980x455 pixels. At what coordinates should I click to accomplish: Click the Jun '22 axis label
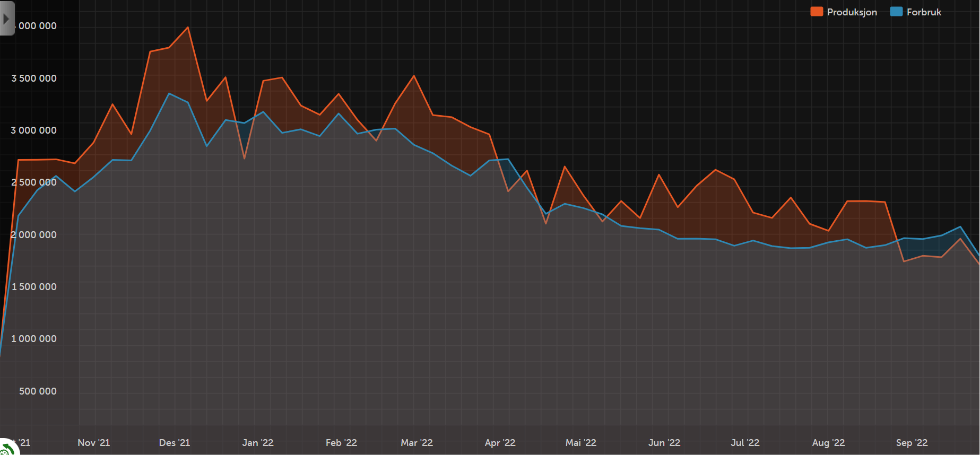click(x=664, y=442)
